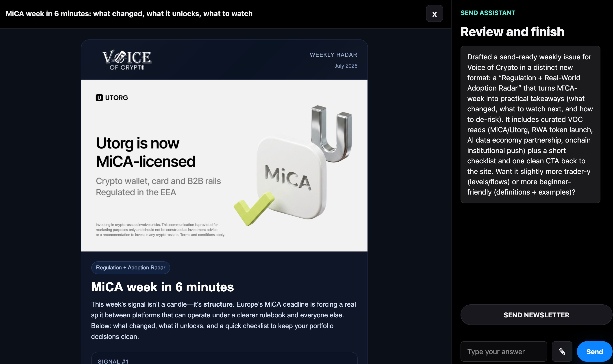
Task: Click the assistant draft summary message box
Action: (x=530, y=124)
